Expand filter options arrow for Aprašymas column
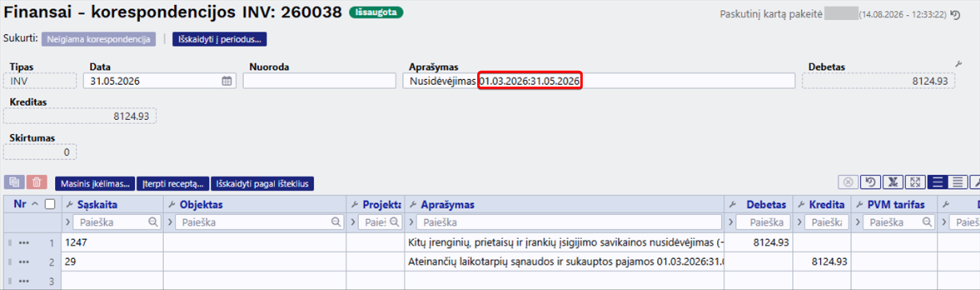The width and height of the screenshot is (980, 290). pyautogui.click(x=412, y=222)
